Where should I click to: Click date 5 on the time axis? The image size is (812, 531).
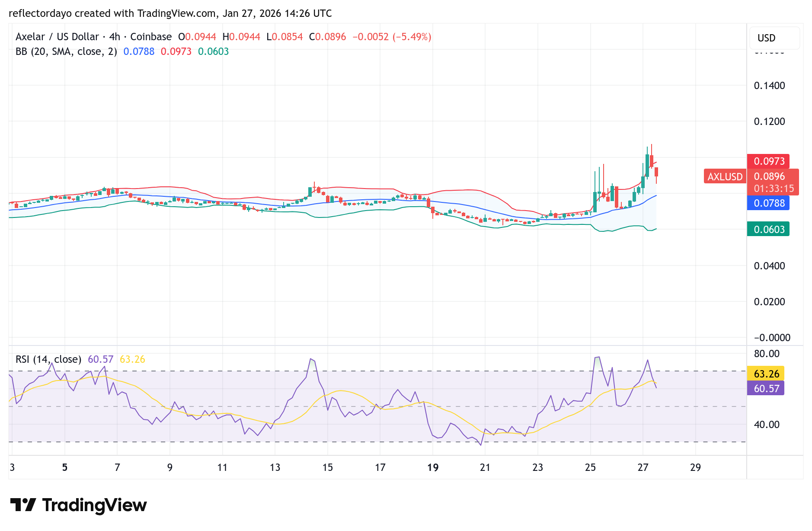click(65, 467)
